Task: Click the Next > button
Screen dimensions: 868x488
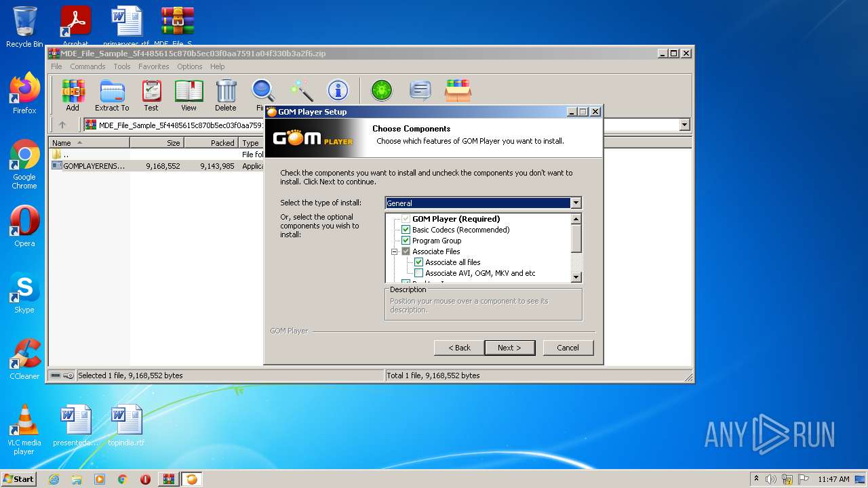Action: tap(509, 348)
